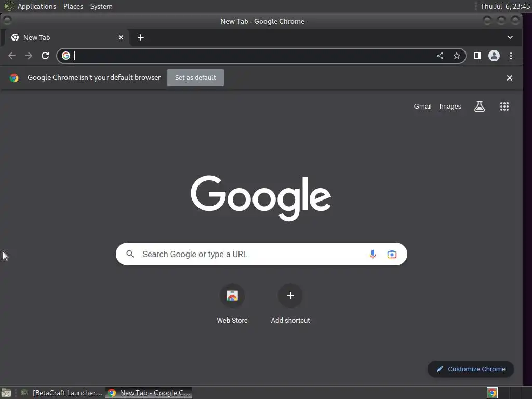Select New Tab - Google Chrome taskbar item
The height and width of the screenshot is (399, 532).
(x=149, y=393)
